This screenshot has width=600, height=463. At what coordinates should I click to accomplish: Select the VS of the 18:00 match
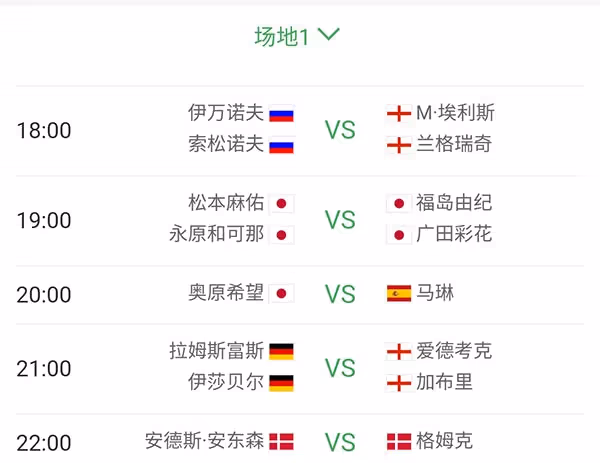340,130
